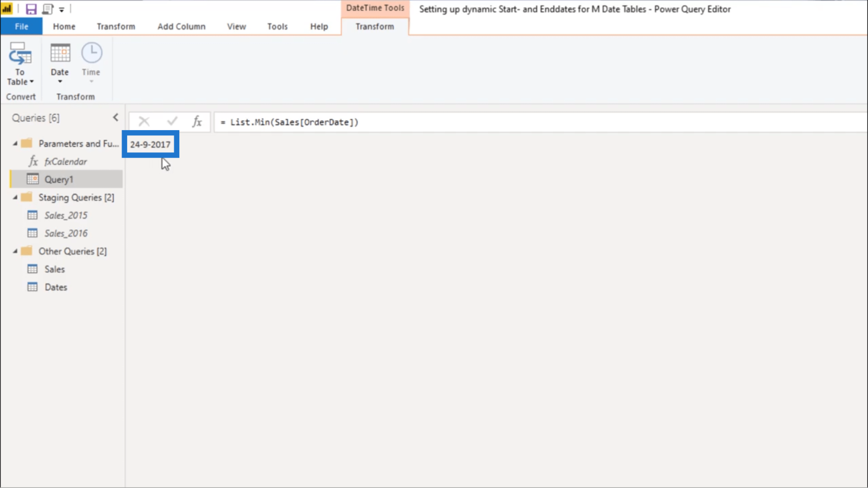The image size is (868, 488).
Task: Open the Sales_2015 staging query
Action: [66, 215]
